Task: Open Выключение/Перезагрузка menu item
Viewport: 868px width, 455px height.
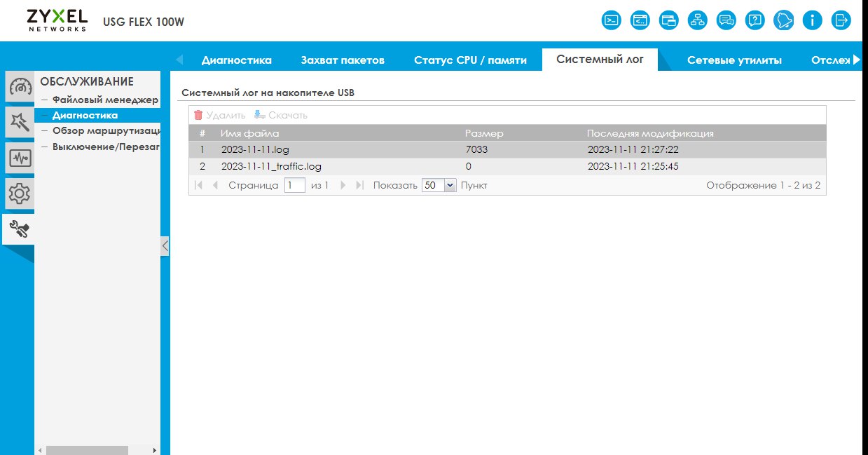Action: (106, 147)
